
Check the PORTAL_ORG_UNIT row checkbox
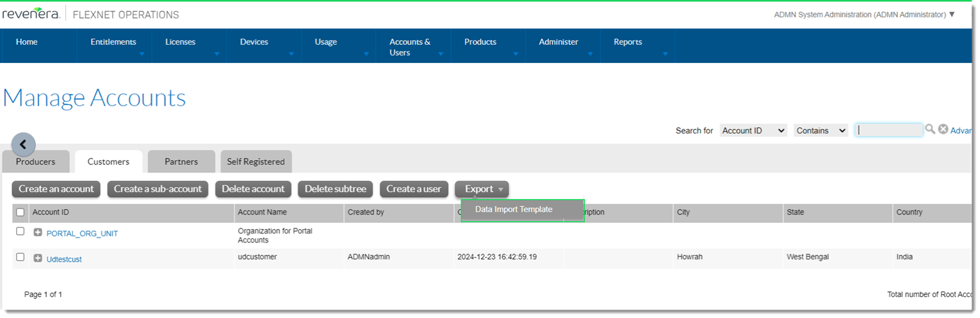pos(20,231)
